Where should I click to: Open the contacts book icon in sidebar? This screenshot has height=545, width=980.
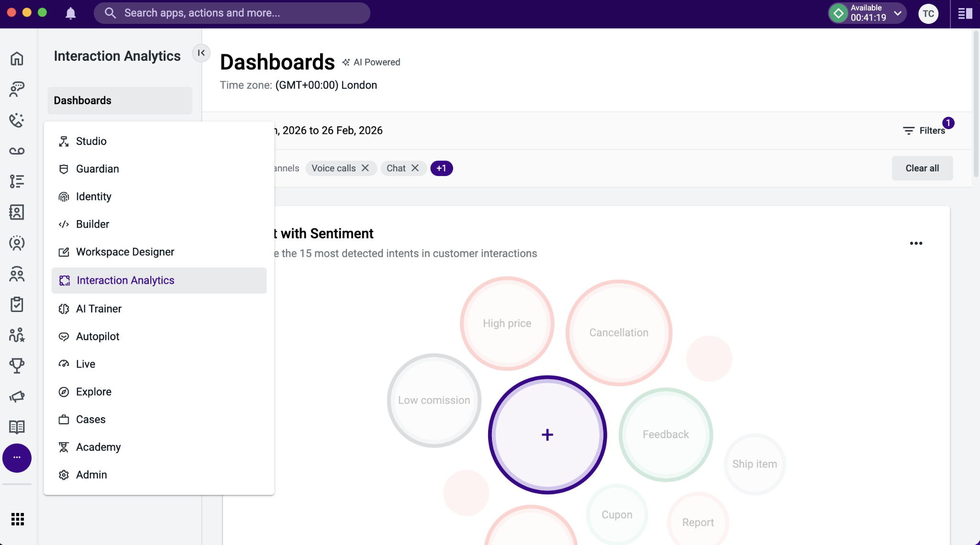(x=17, y=212)
